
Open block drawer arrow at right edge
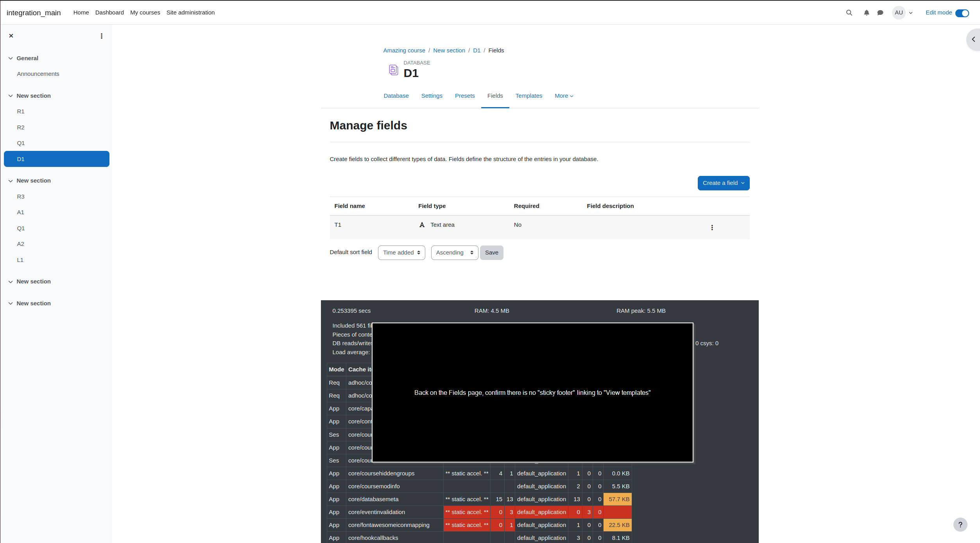tap(973, 39)
